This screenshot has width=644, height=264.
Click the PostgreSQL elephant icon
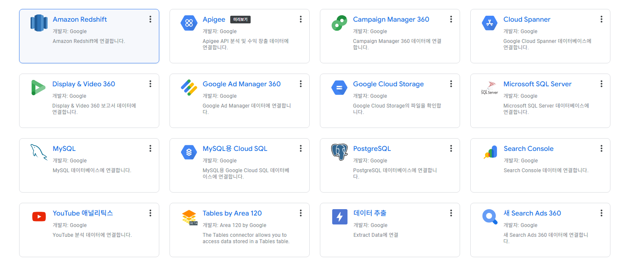pyautogui.click(x=339, y=152)
